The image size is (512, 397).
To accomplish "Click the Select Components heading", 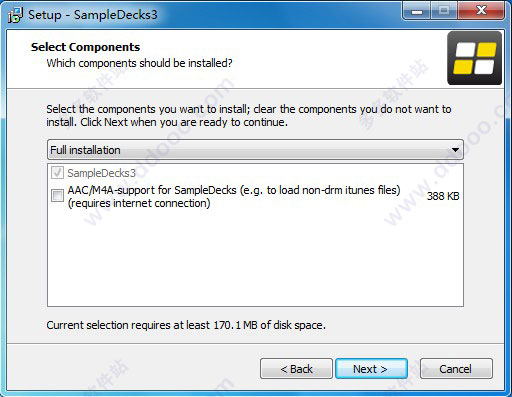I will [x=85, y=47].
